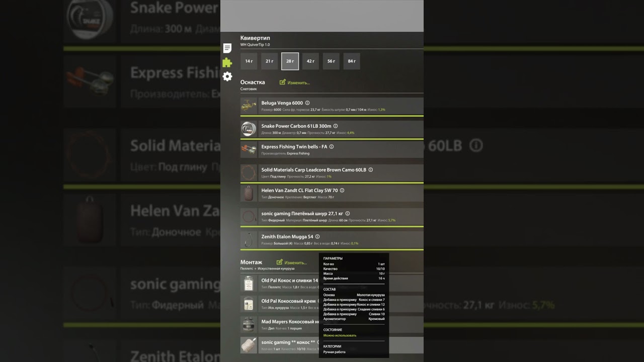
Task: Select the 56 г quiver tip
Action: [x=331, y=61]
